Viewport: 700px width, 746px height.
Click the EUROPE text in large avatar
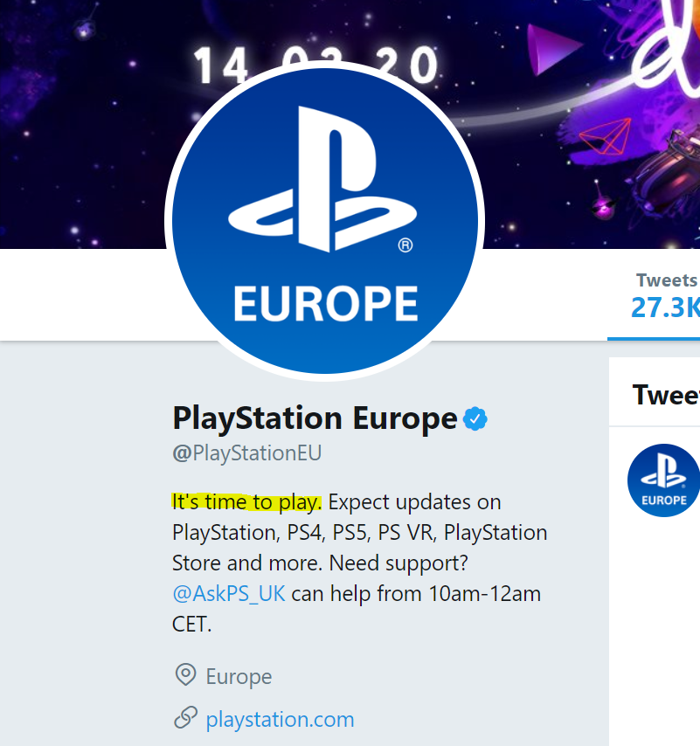pyautogui.click(x=325, y=303)
